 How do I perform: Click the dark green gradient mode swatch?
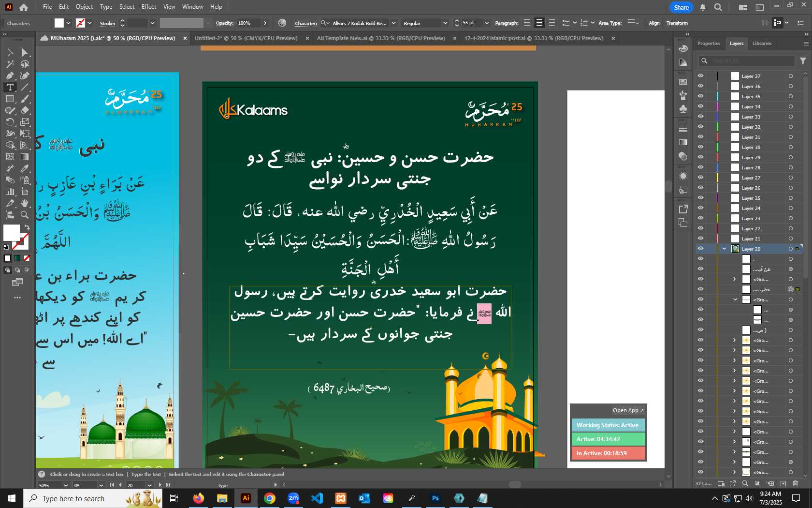(x=17, y=258)
